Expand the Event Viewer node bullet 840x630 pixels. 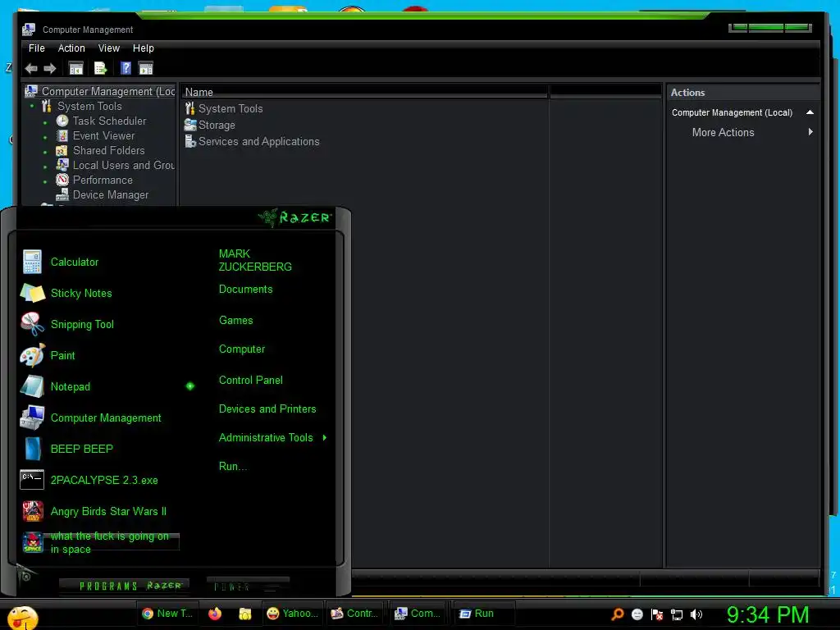pos(45,138)
